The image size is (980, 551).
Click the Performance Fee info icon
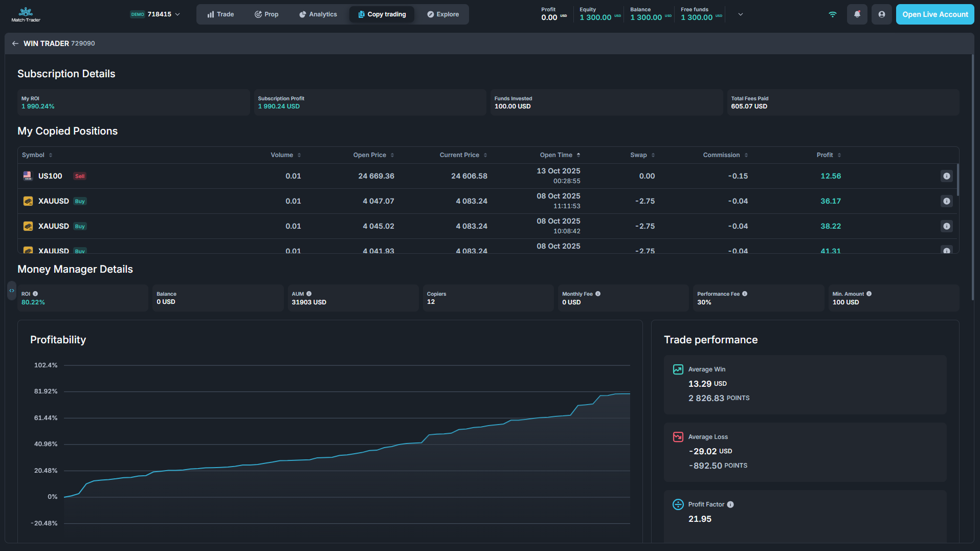745,294
